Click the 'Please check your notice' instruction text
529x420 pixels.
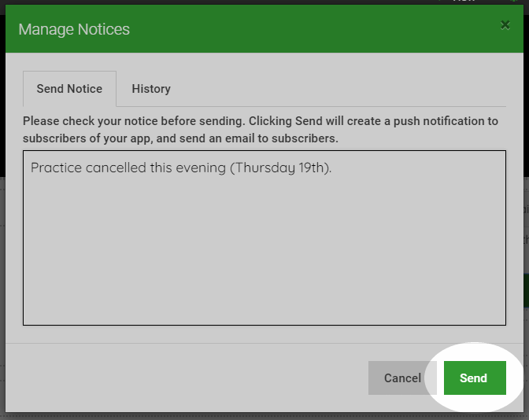(261, 130)
